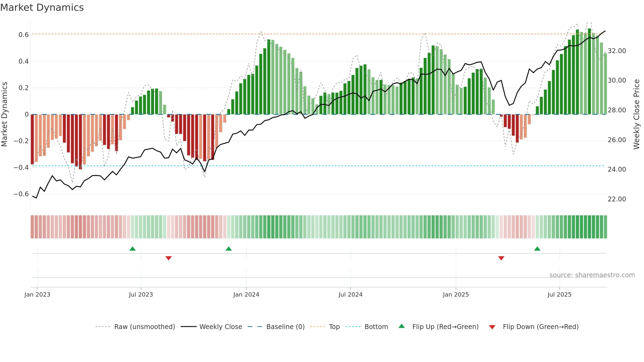644x362 pixels.
Task: Click the Jul 2023 x-axis label
Action: point(141,294)
